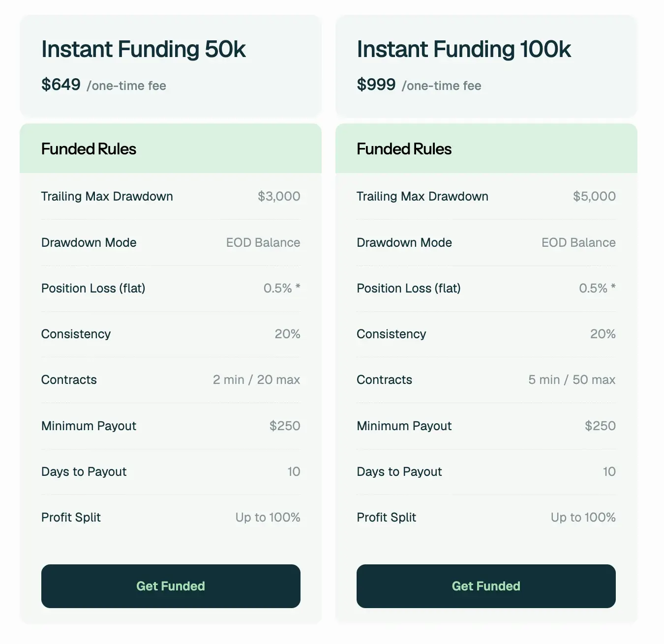Click the Contracts 5 min / 50 max value

(x=572, y=380)
